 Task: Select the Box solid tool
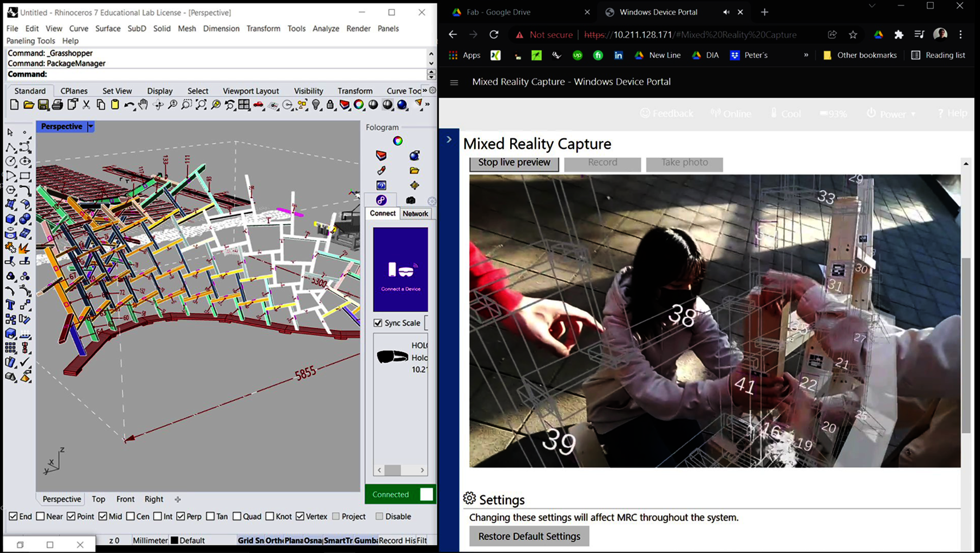pos(10,219)
